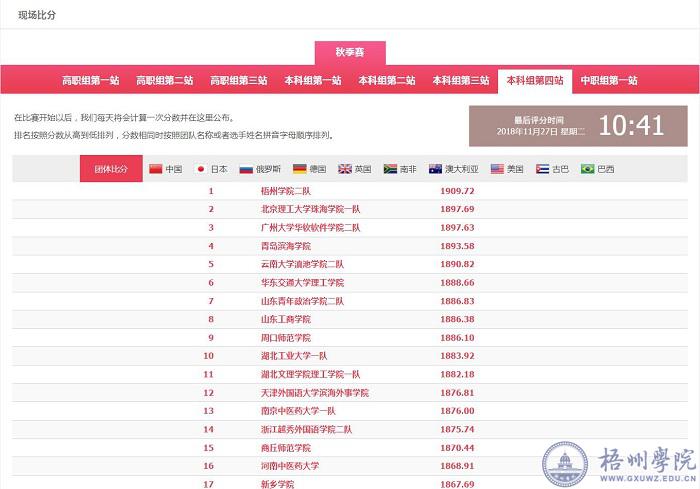
Task: Click the Brazil flag icon
Action: pyautogui.click(x=588, y=169)
